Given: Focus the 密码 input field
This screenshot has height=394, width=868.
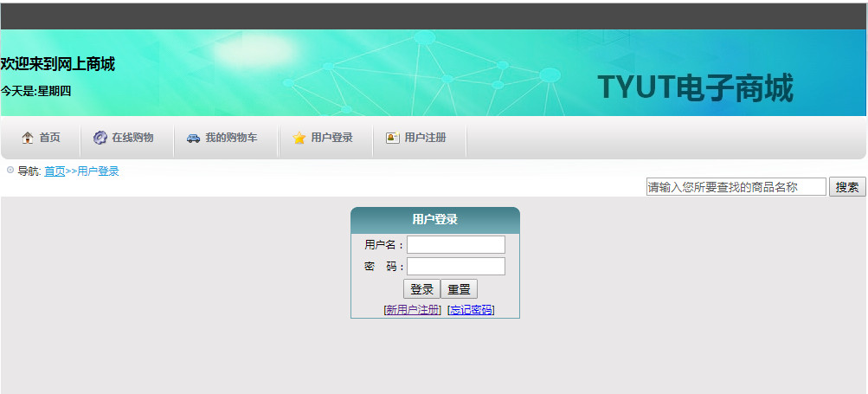Looking at the screenshot, I should coord(456,267).
